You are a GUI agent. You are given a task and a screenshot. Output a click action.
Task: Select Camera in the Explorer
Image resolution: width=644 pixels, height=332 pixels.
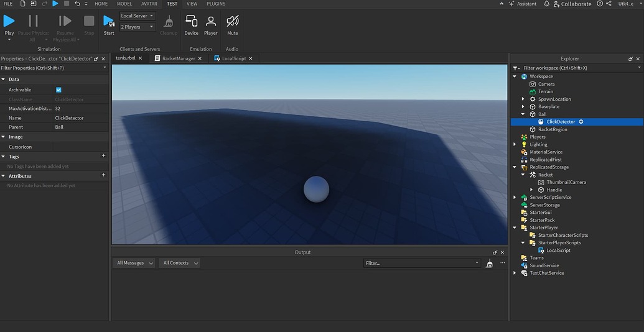tap(546, 84)
